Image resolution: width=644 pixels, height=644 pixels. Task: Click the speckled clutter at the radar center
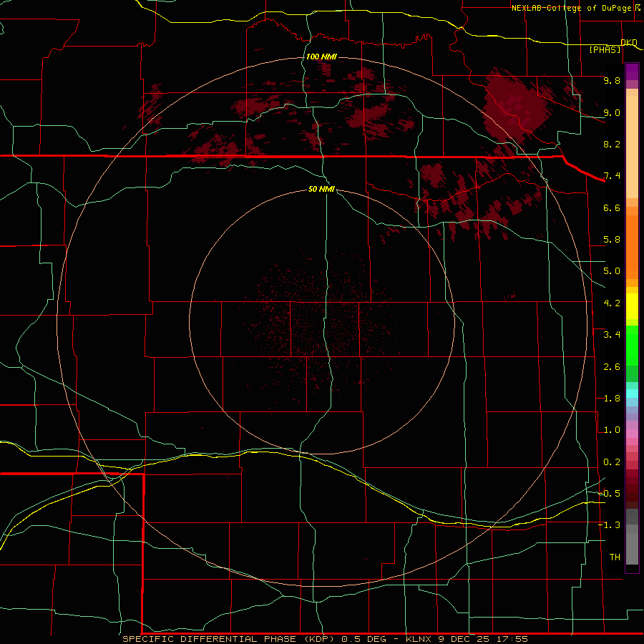click(323, 324)
